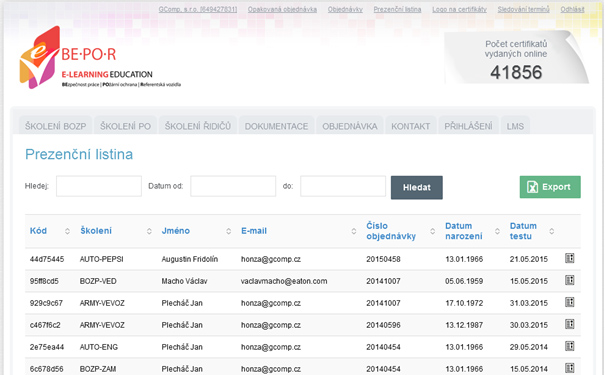Focus the Datum od field
605x375 pixels.
click(x=233, y=186)
